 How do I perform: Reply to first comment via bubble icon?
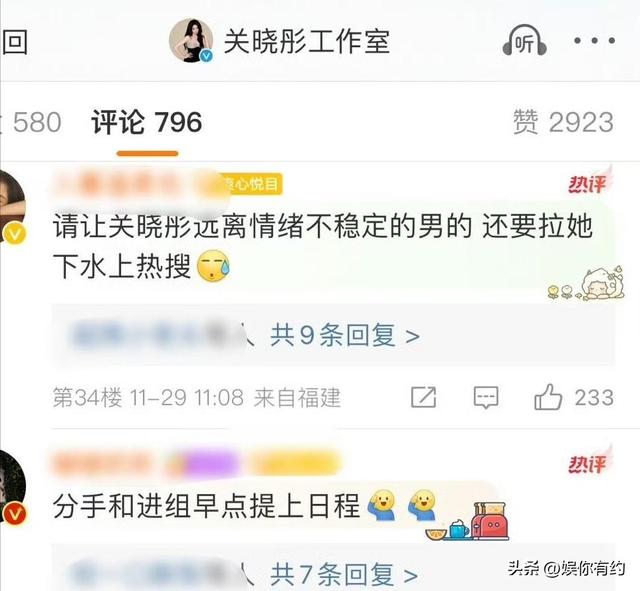tap(486, 397)
